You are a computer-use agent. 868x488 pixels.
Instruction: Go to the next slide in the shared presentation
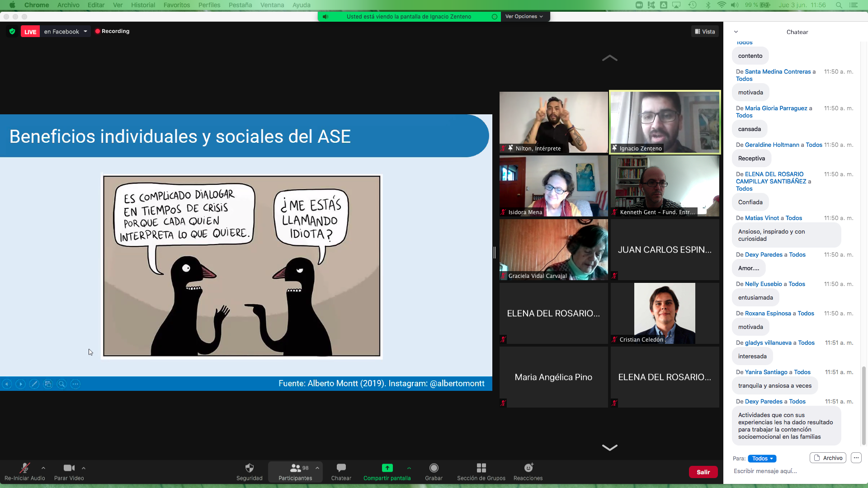tap(20, 384)
